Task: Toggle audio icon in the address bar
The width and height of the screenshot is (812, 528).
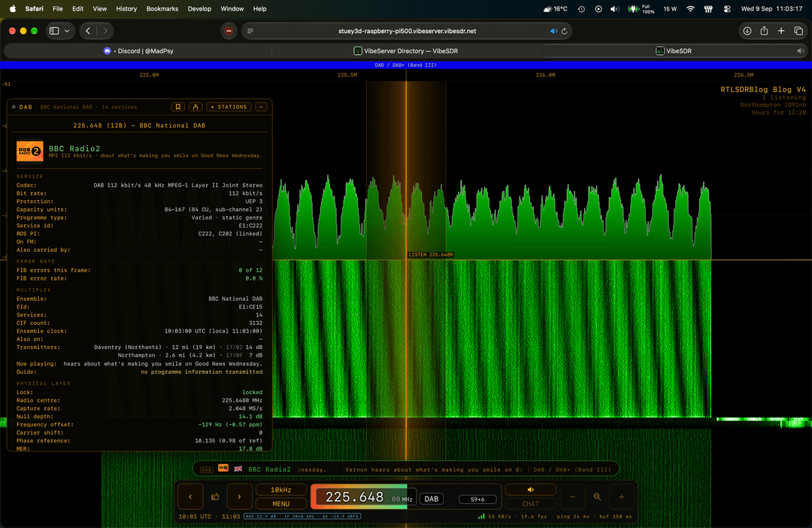Action: click(553, 31)
